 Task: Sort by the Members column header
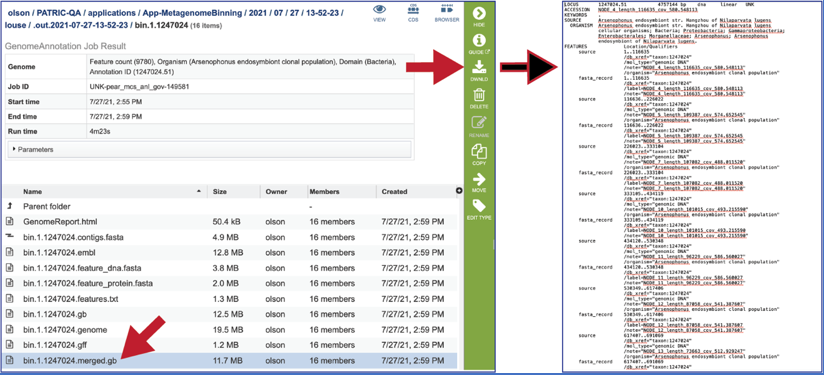pos(325,192)
